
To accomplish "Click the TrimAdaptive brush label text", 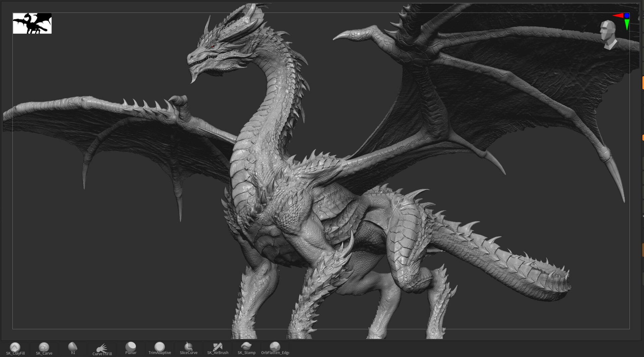I will [160, 353].
